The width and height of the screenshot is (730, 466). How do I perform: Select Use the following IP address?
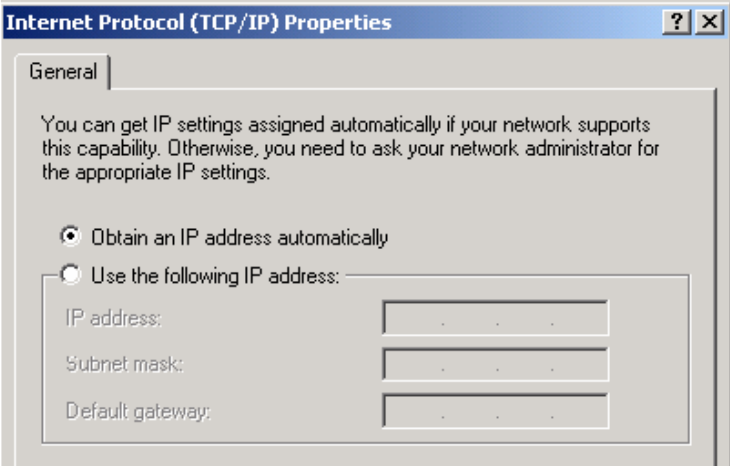pos(71,274)
